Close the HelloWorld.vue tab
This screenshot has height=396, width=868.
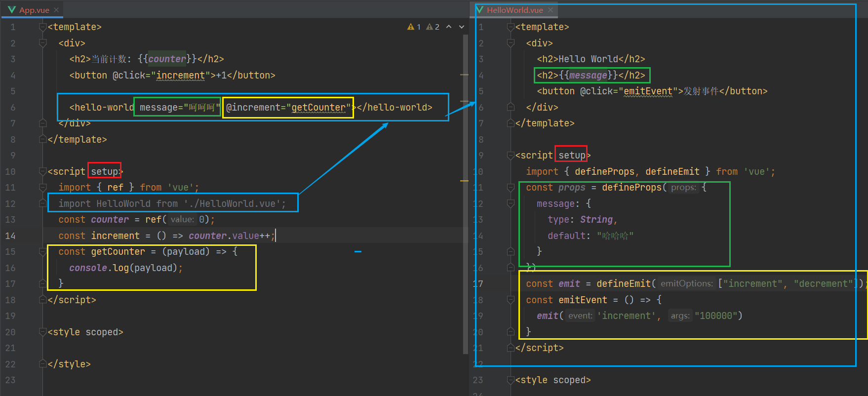click(550, 10)
